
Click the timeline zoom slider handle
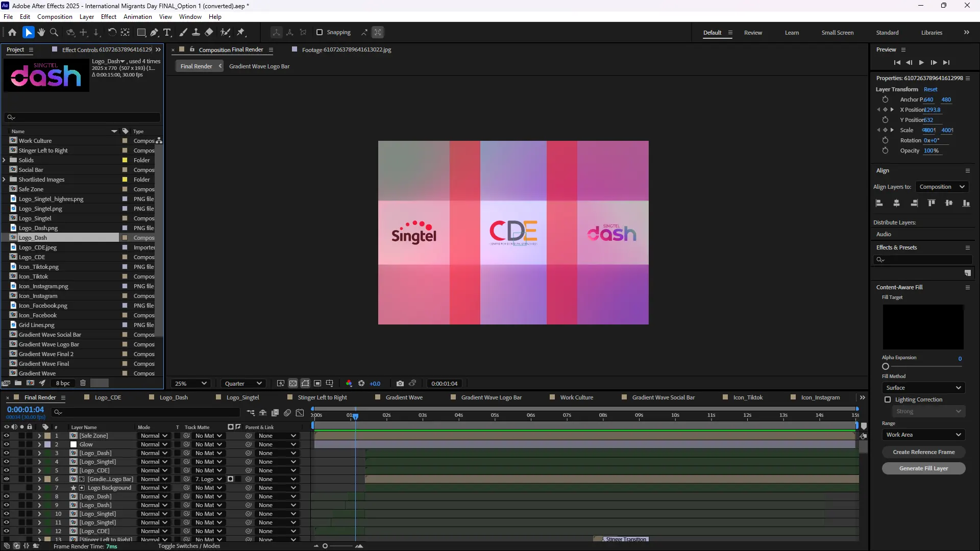coord(325,546)
